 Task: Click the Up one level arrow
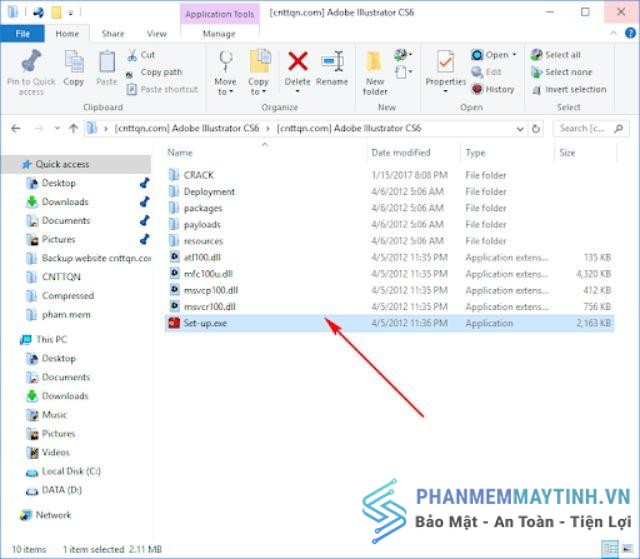coord(73,129)
